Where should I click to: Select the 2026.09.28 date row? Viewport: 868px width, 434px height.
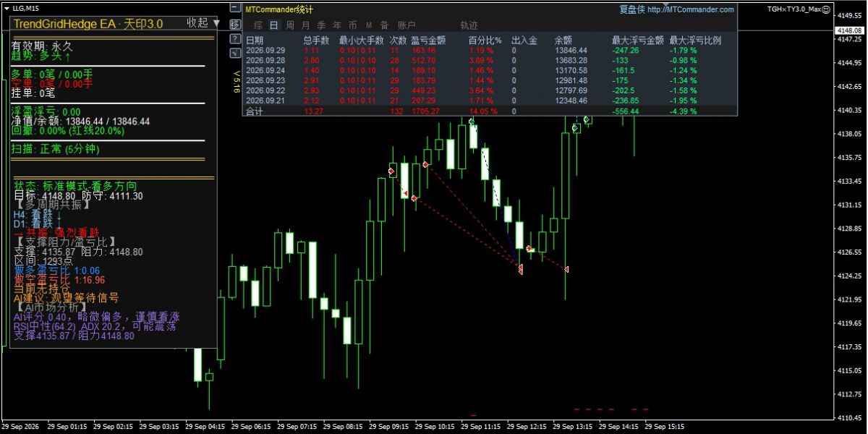pos(490,61)
